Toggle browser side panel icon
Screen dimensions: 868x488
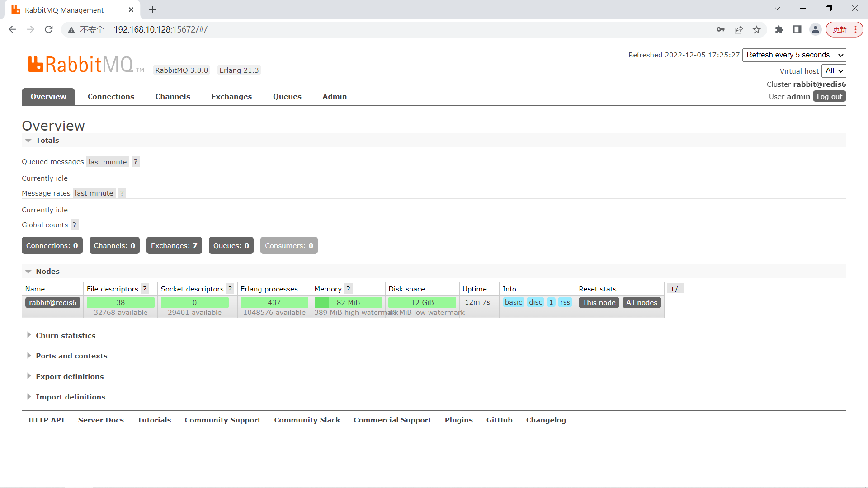(797, 30)
